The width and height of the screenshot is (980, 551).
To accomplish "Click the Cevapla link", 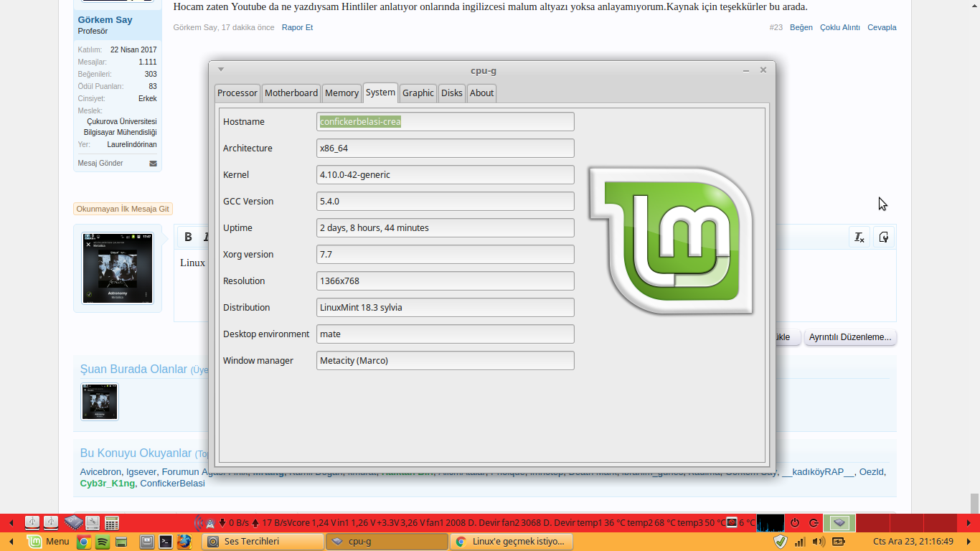I will pos(882,27).
